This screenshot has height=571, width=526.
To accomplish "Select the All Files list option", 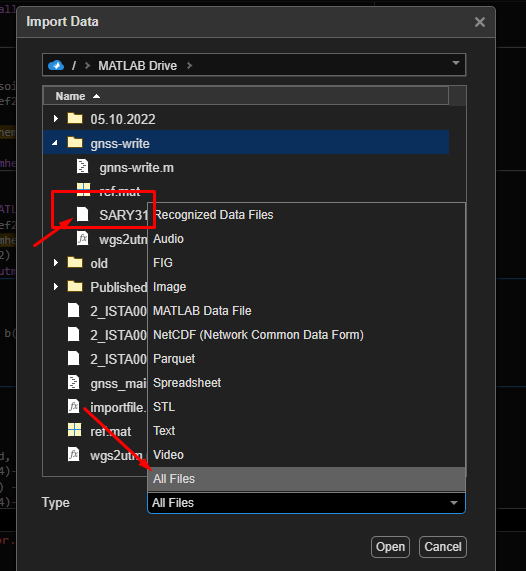I will click(x=306, y=479).
